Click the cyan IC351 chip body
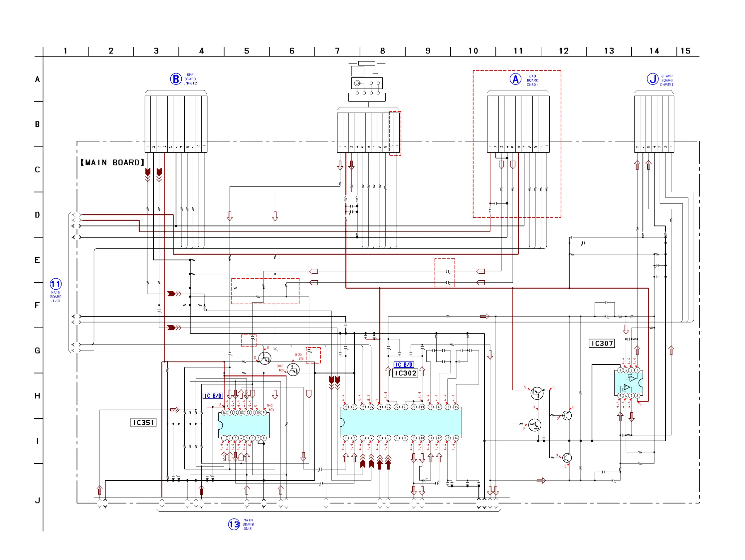This screenshot has width=745, height=560. point(244,425)
